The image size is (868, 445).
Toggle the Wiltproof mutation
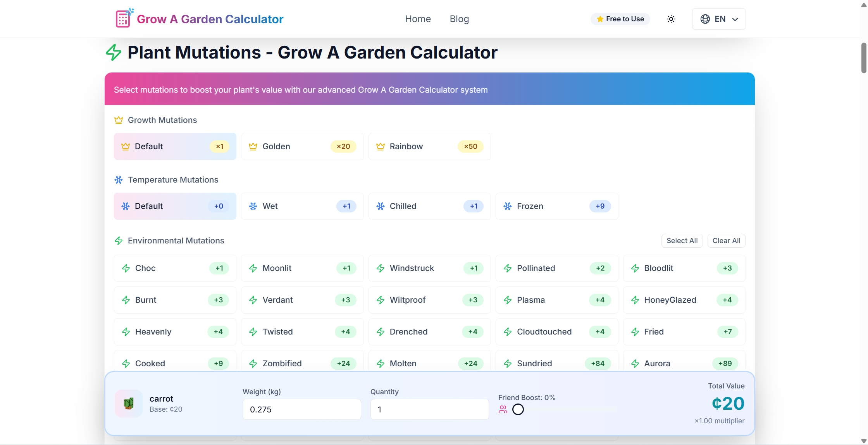pos(430,300)
